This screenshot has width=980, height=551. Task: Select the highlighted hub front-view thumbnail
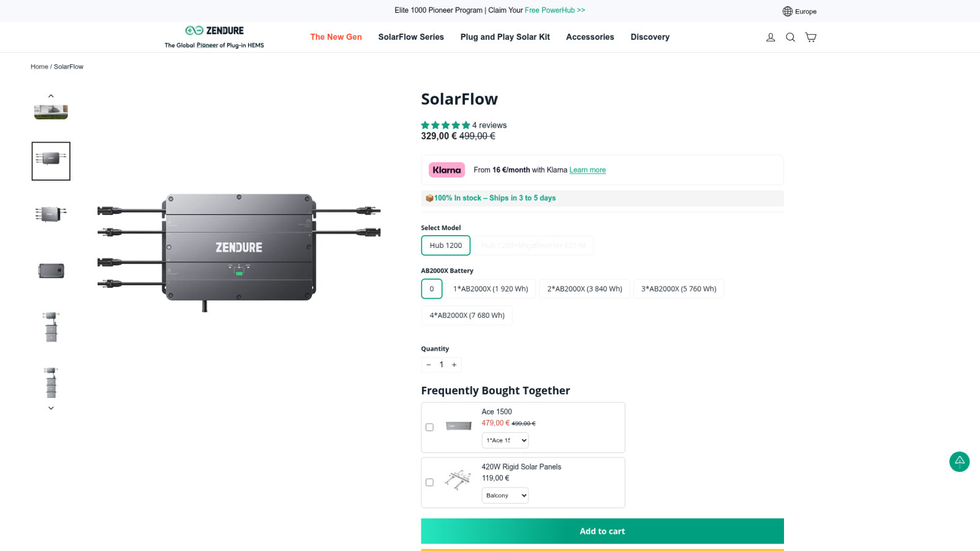[51, 161]
